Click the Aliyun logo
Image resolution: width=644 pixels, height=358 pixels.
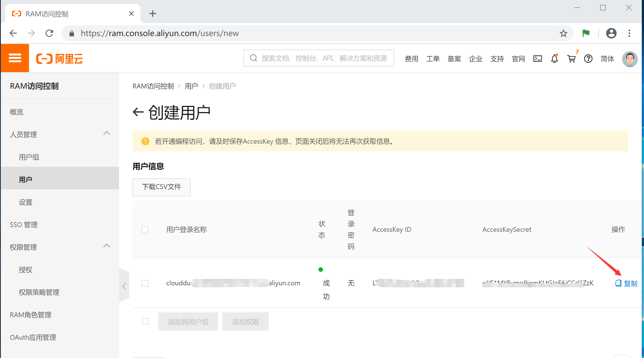[x=59, y=59]
